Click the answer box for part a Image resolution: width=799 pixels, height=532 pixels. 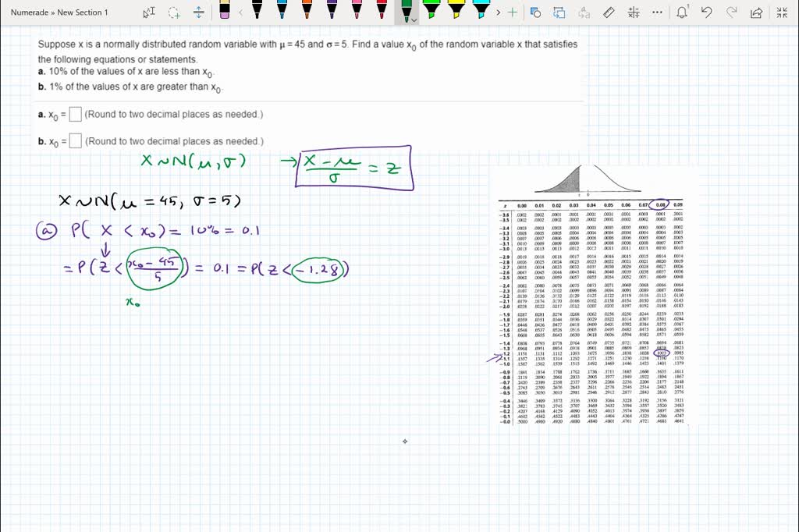click(x=75, y=115)
